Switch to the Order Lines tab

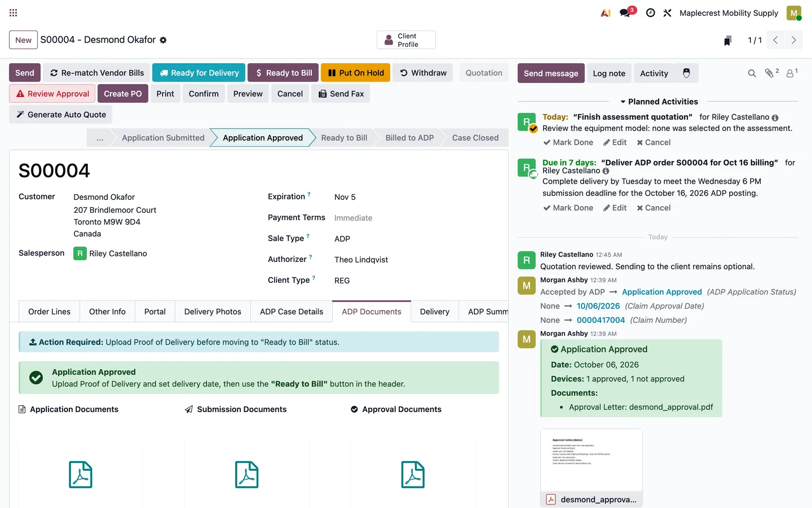click(50, 312)
